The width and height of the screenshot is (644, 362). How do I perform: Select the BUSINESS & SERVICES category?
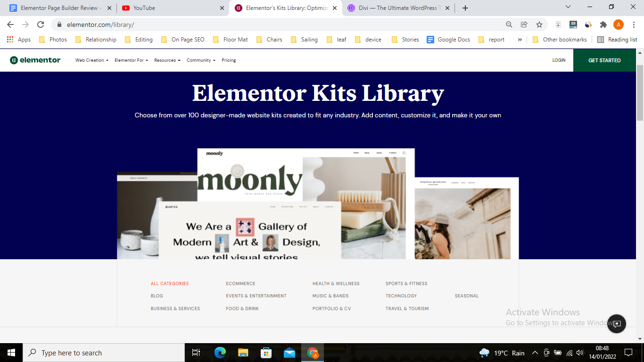point(175,309)
